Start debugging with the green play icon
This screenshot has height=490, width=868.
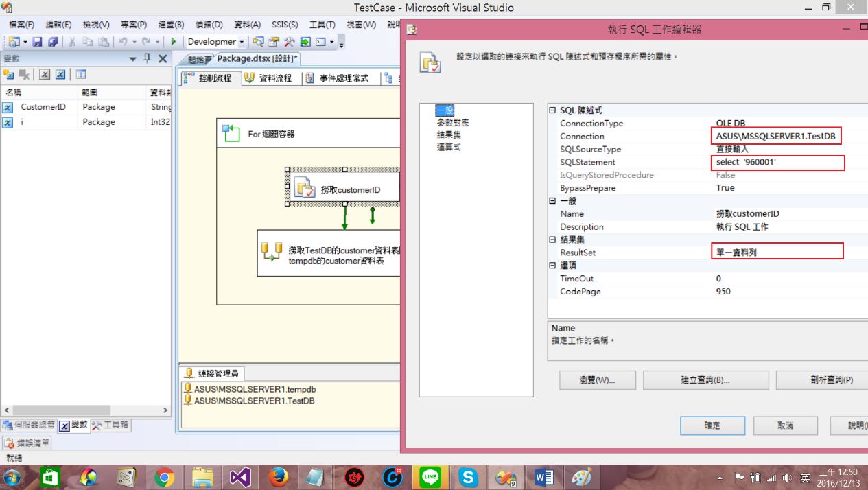coord(174,42)
